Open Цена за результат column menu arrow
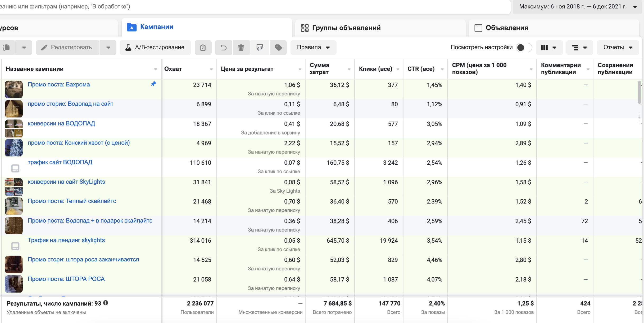This screenshot has width=644, height=323. click(300, 69)
